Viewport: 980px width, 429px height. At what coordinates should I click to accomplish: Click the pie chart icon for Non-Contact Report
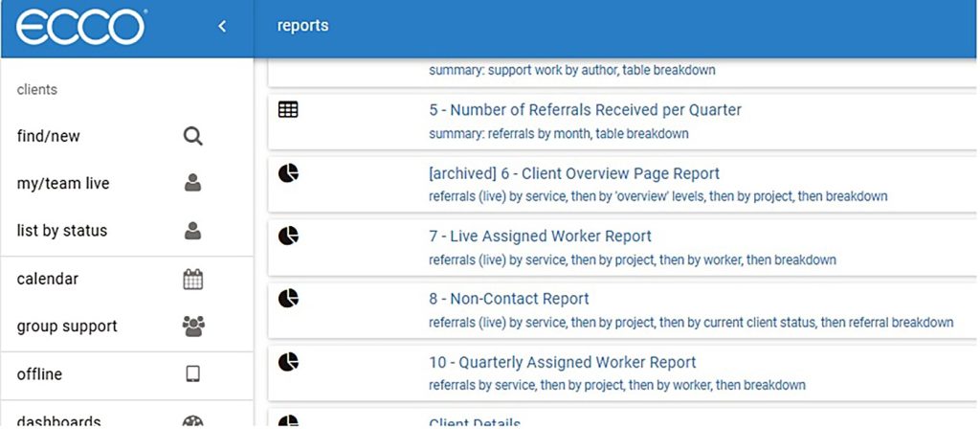point(288,299)
